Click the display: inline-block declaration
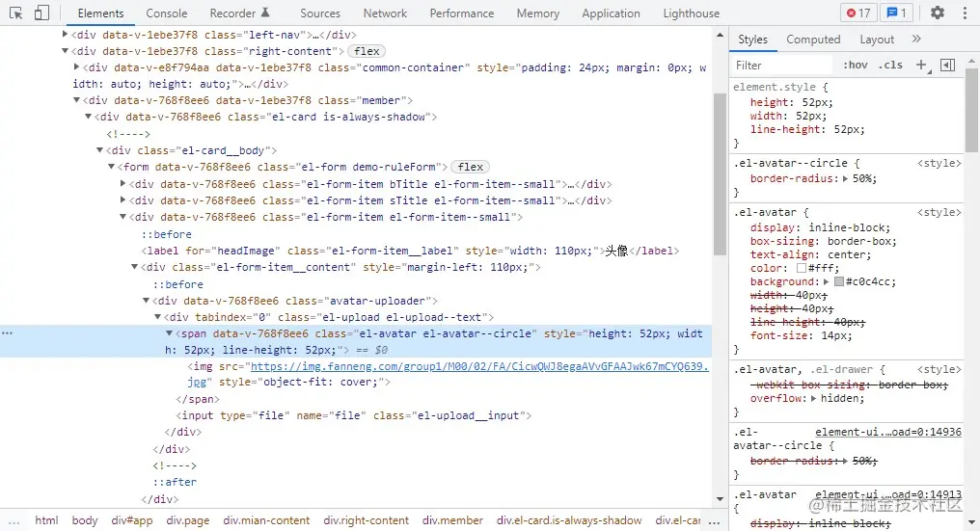 tap(820, 227)
